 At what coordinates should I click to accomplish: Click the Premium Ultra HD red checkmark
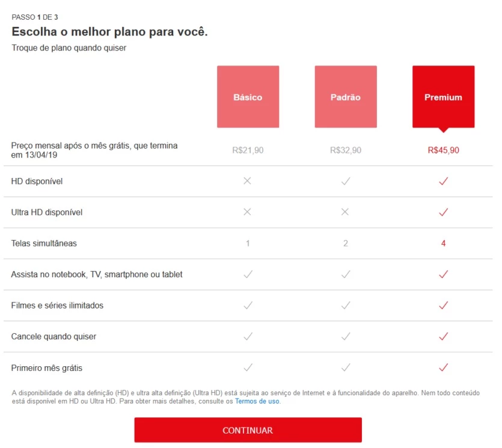(444, 212)
